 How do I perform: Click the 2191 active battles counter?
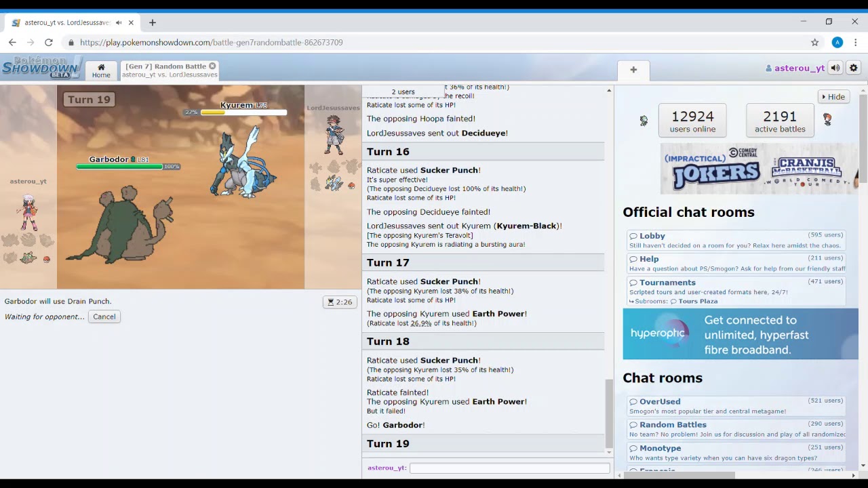point(780,121)
